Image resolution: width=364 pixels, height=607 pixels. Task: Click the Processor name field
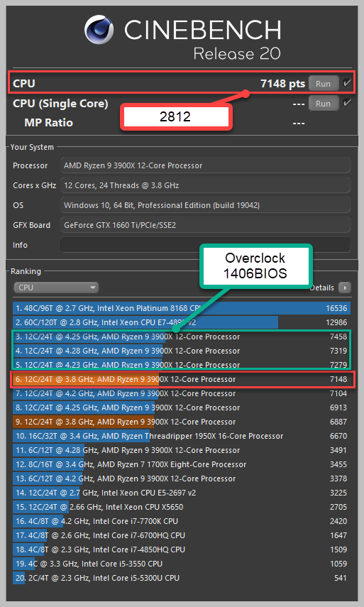click(205, 165)
